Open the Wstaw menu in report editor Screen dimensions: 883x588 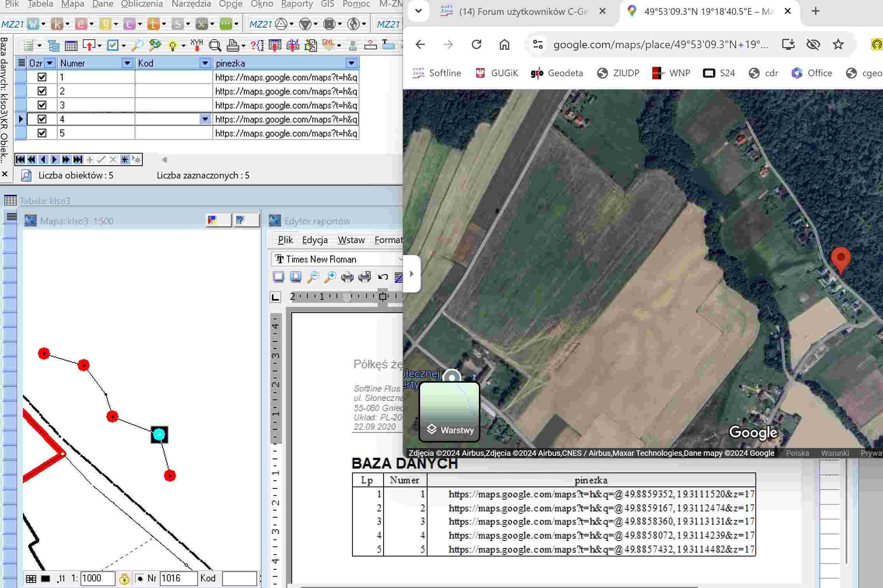(x=351, y=240)
